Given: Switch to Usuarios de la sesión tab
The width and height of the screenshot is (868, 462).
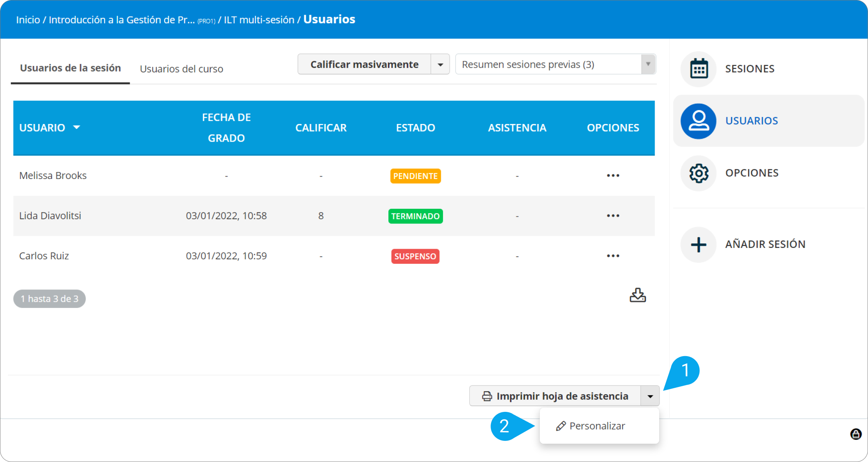Looking at the screenshot, I should pos(71,68).
